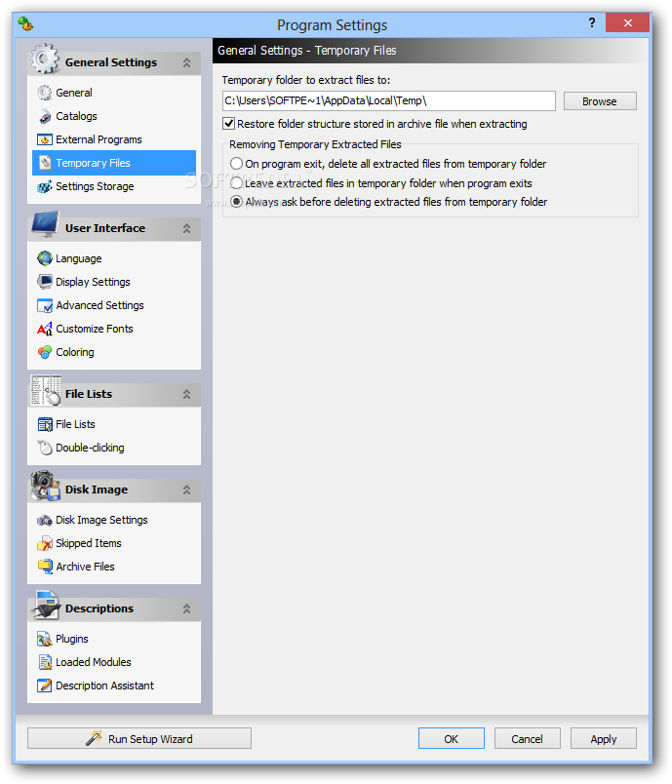Click the File Lists table icon

[x=45, y=424]
